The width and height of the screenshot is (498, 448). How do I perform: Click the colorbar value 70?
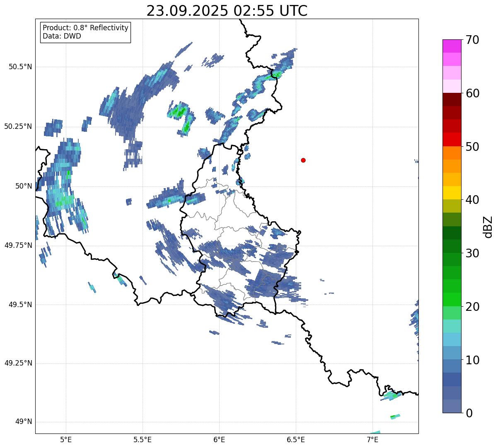(x=472, y=40)
